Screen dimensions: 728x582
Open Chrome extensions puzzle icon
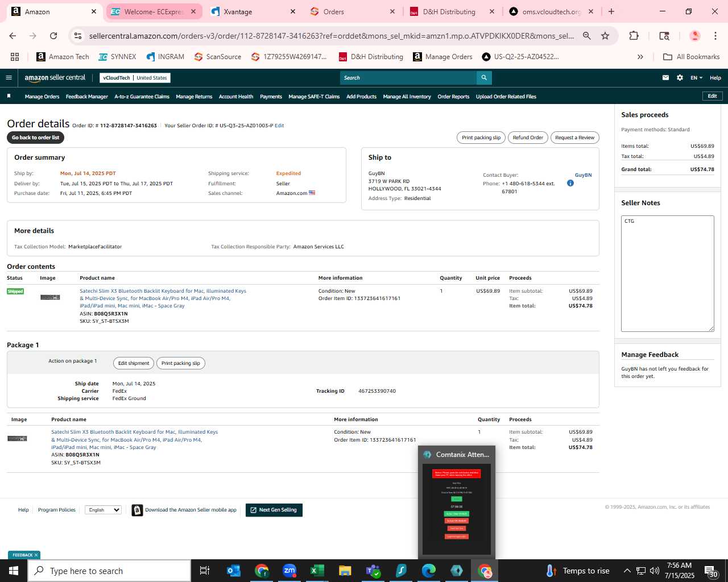[634, 36]
